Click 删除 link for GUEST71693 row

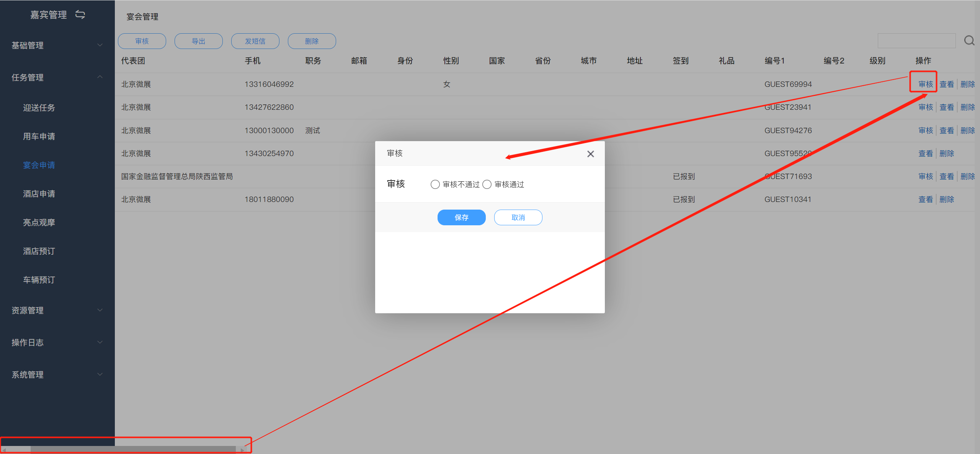pos(968,176)
